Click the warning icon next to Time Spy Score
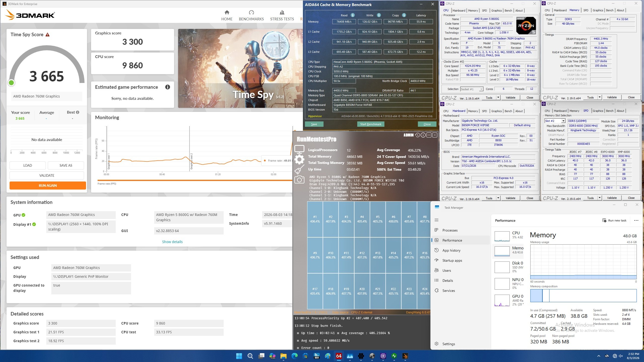The image size is (644, 362). [x=48, y=35]
